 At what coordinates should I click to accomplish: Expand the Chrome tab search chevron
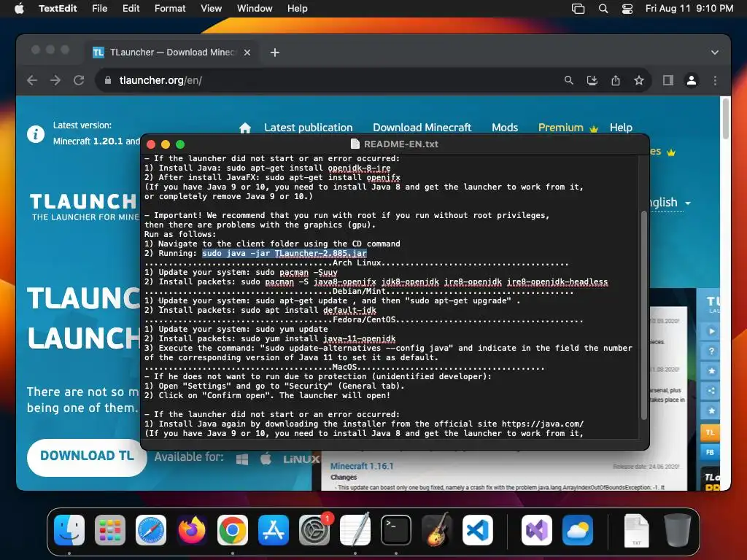coord(715,52)
